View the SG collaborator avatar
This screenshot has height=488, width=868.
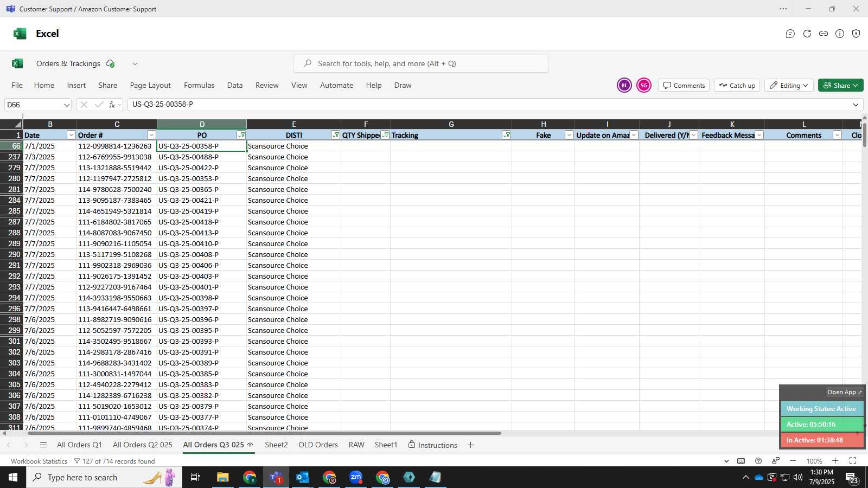click(x=644, y=86)
